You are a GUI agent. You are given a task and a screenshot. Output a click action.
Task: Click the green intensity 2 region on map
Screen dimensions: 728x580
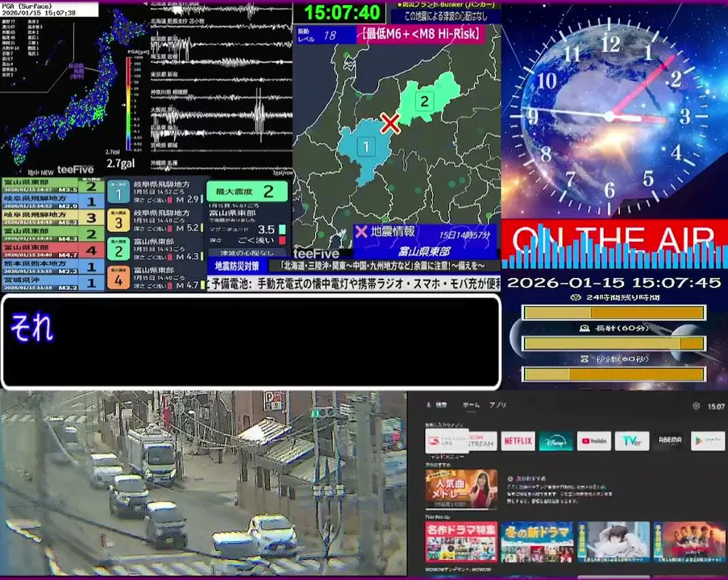(427, 100)
